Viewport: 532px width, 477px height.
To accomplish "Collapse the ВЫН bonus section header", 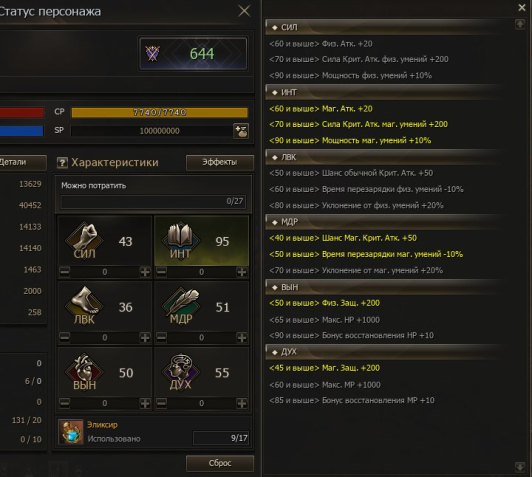I will tap(383, 287).
